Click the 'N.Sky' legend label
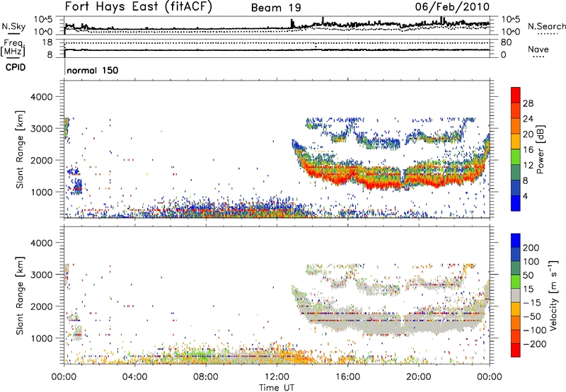 [13, 26]
